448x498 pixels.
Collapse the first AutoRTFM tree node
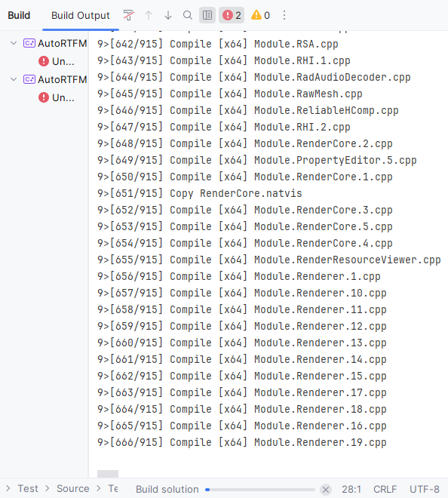tap(14, 43)
